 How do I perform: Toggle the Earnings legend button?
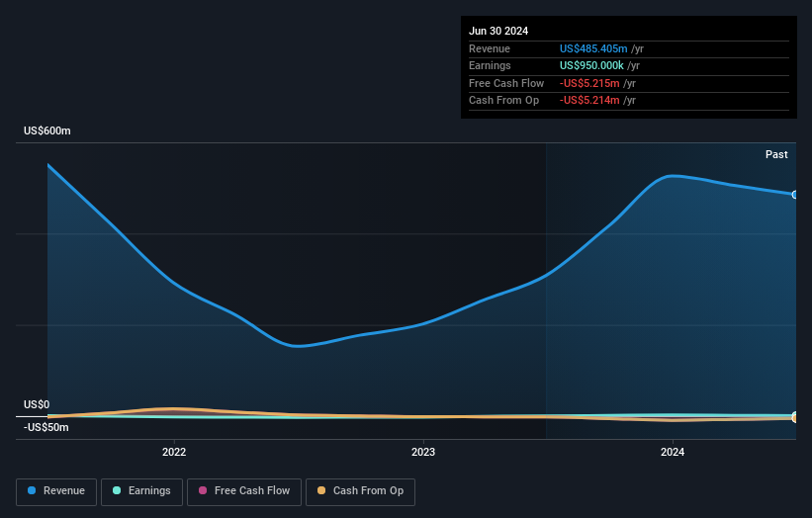pos(141,491)
